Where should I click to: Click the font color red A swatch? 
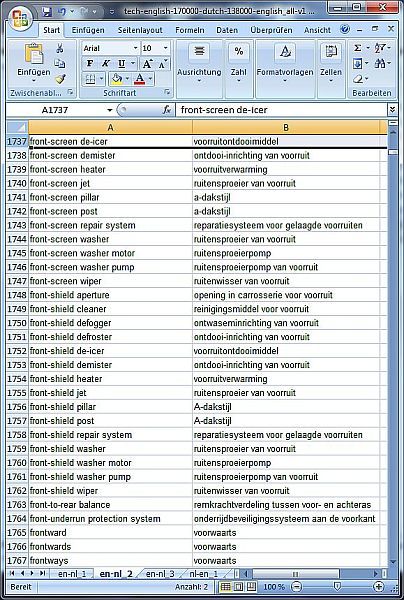pos(140,79)
